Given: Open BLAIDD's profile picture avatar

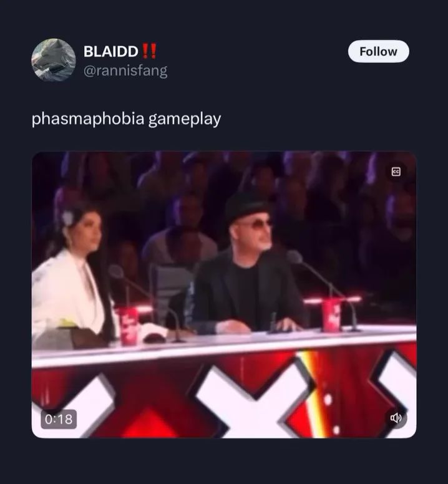Looking at the screenshot, I should pos(54,60).
